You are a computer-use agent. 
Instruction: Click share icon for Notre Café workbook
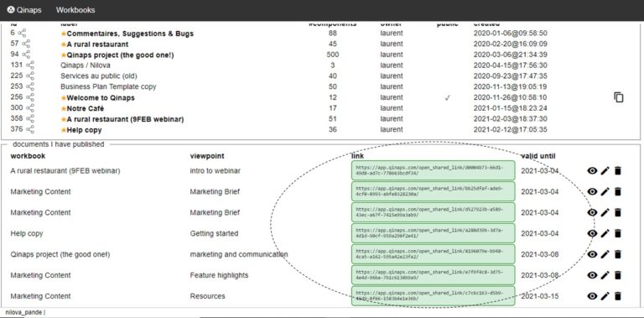(x=30, y=108)
